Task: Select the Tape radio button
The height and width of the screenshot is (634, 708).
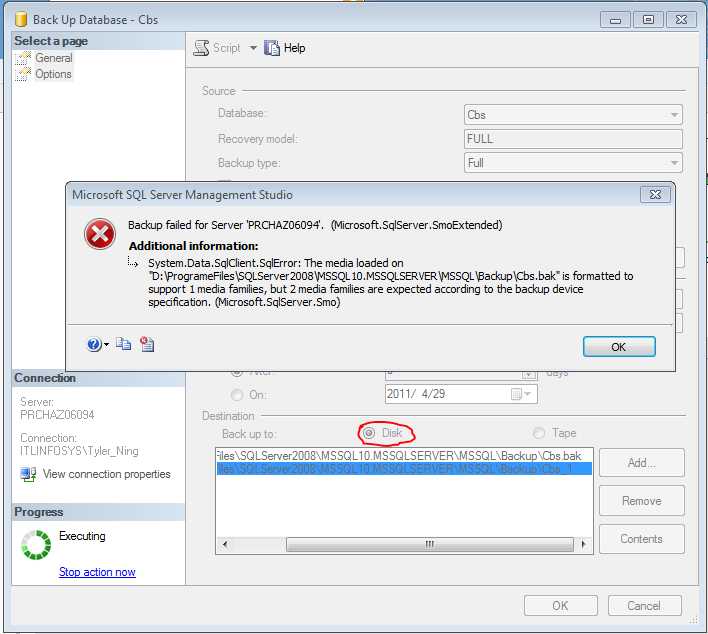Action: point(539,434)
